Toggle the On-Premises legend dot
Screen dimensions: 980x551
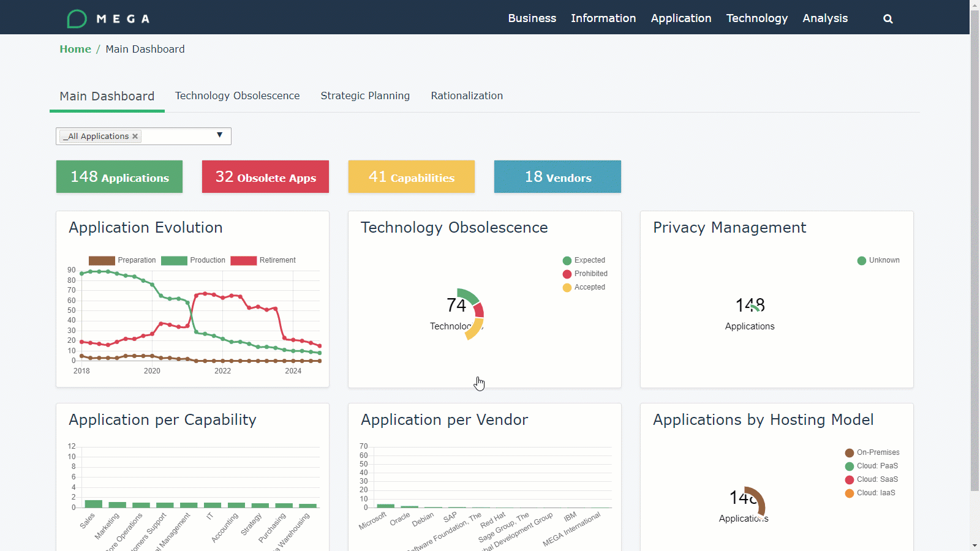(850, 453)
